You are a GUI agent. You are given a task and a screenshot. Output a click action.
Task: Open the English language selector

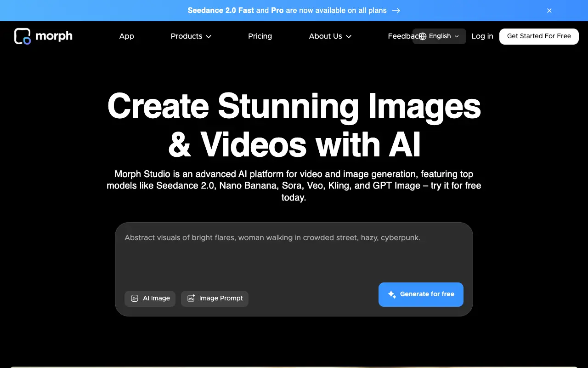439,36
